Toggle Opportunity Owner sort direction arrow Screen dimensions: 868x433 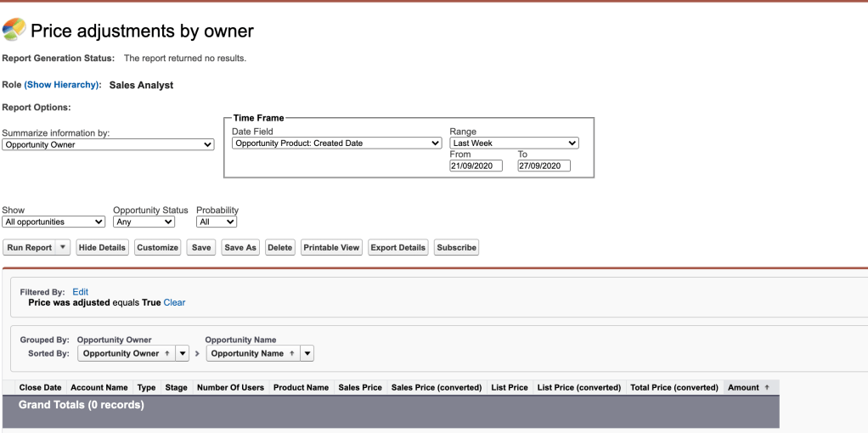pos(166,353)
